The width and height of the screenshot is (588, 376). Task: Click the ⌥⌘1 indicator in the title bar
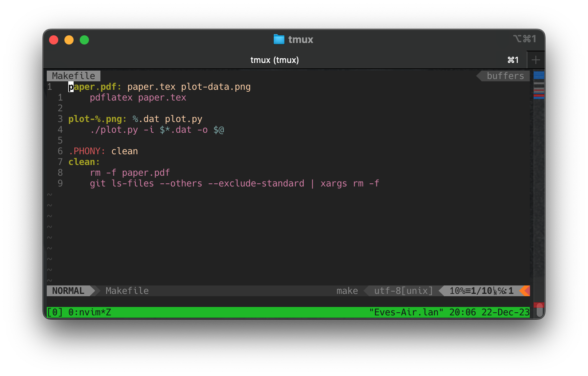tap(525, 39)
